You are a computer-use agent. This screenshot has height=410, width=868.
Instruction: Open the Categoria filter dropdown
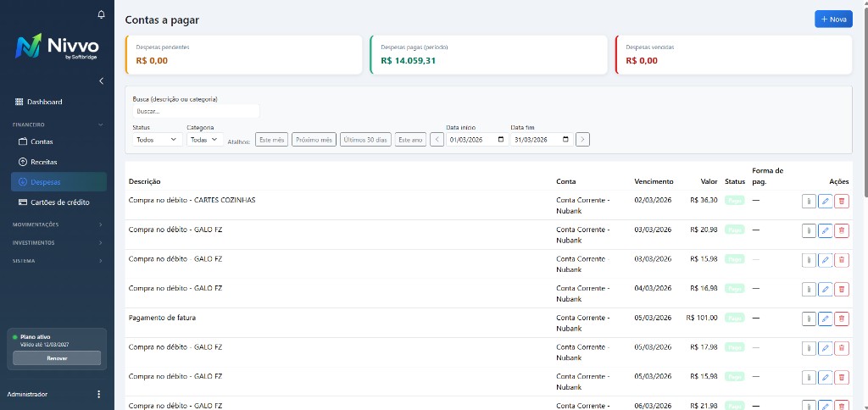click(x=204, y=139)
